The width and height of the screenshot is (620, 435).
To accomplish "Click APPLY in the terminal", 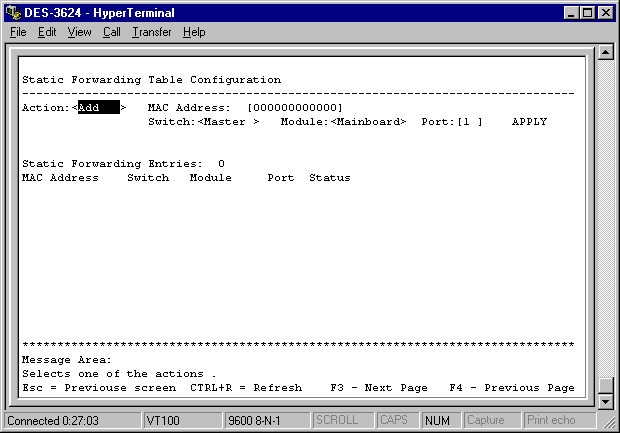I will tap(529, 122).
